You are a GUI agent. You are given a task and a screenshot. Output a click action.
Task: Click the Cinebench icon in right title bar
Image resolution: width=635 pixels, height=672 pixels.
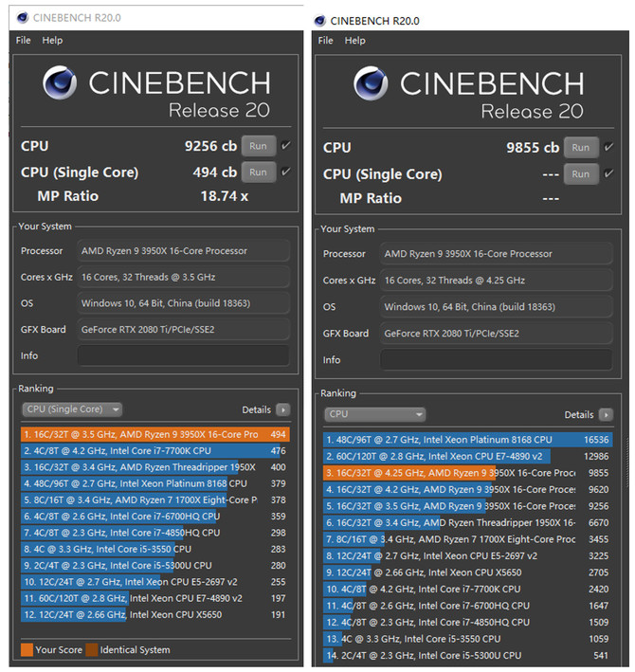tap(320, 20)
